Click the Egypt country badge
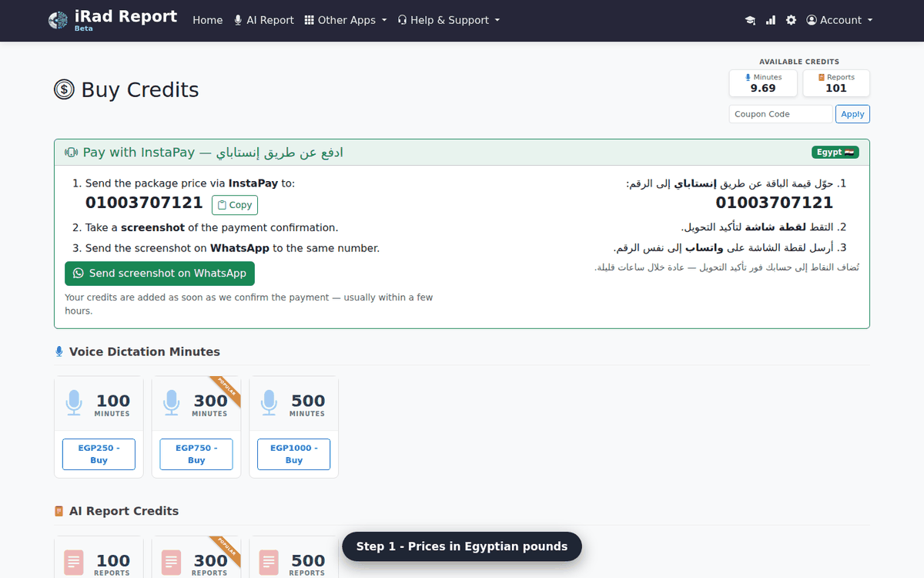Viewport: 924px width, 578px height. (x=835, y=153)
